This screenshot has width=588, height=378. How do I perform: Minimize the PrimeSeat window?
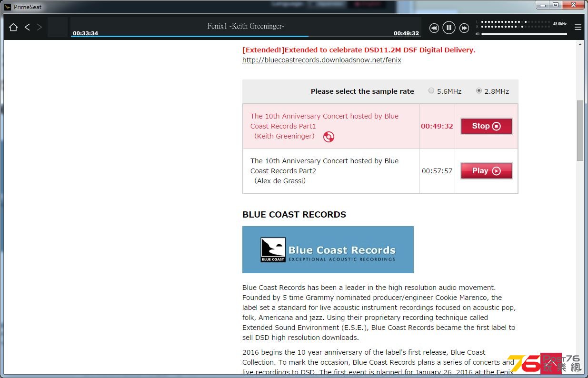pyautogui.click(x=543, y=5)
